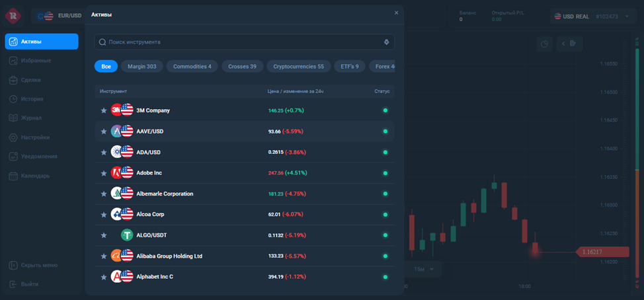Toggle favorite star for AAVE/USD

(104, 131)
